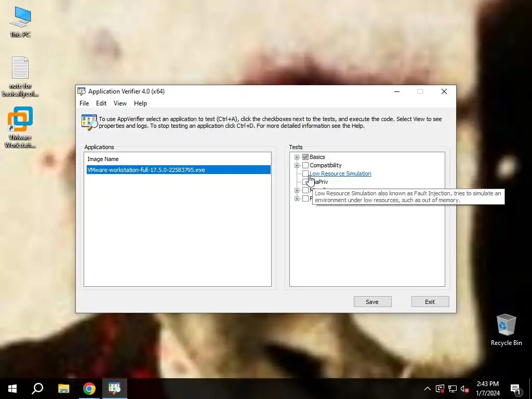This screenshot has height=399, width=532.
Task: Toggle the Basics test checkbox
Action: point(305,157)
